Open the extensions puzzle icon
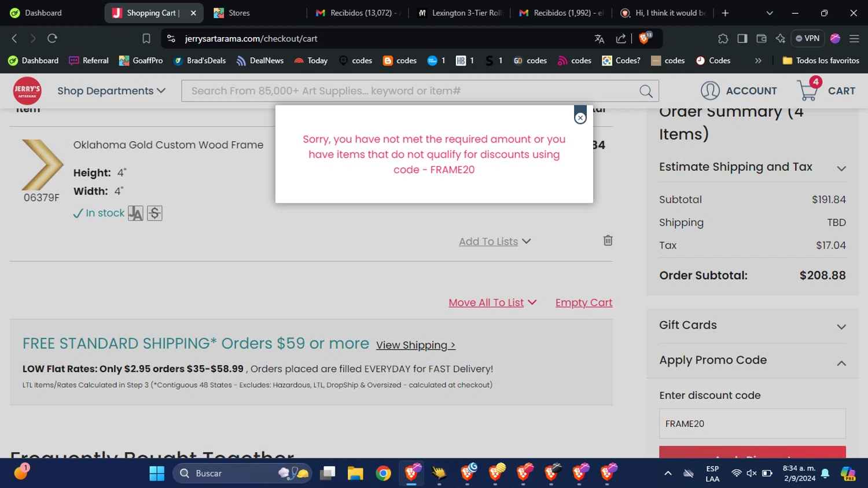868x488 pixels. (x=723, y=39)
